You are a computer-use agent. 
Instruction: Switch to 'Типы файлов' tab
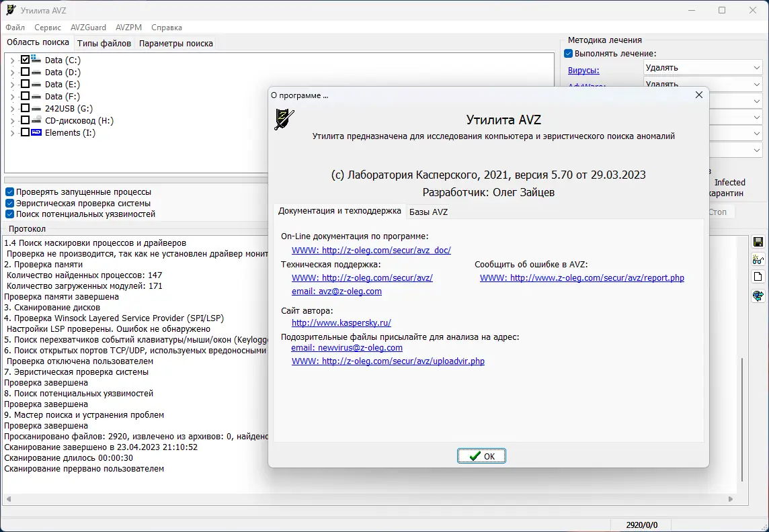pos(104,43)
